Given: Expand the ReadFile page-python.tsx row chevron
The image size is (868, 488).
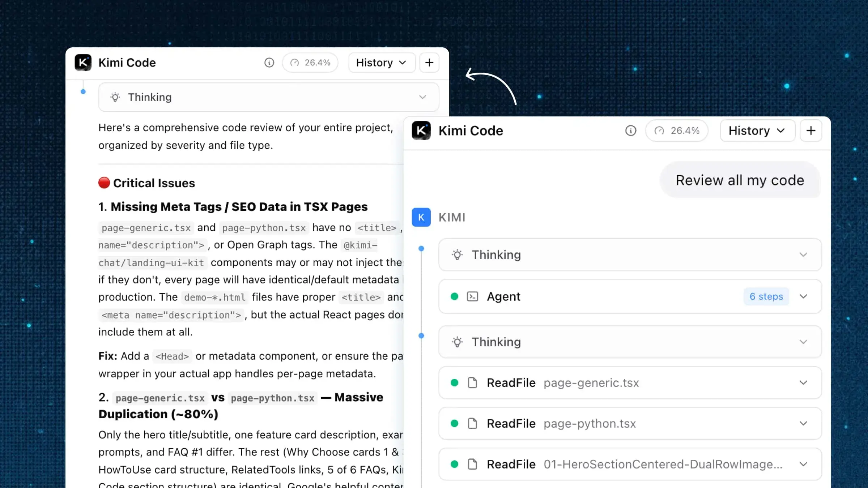Looking at the screenshot, I should [x=803, y=423].
